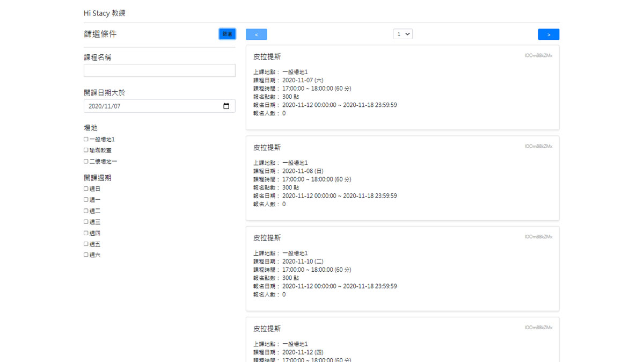The width and height of the screenshot is (644, 362).
Task: Open the page number dropdown
Action: click(402, 34)
